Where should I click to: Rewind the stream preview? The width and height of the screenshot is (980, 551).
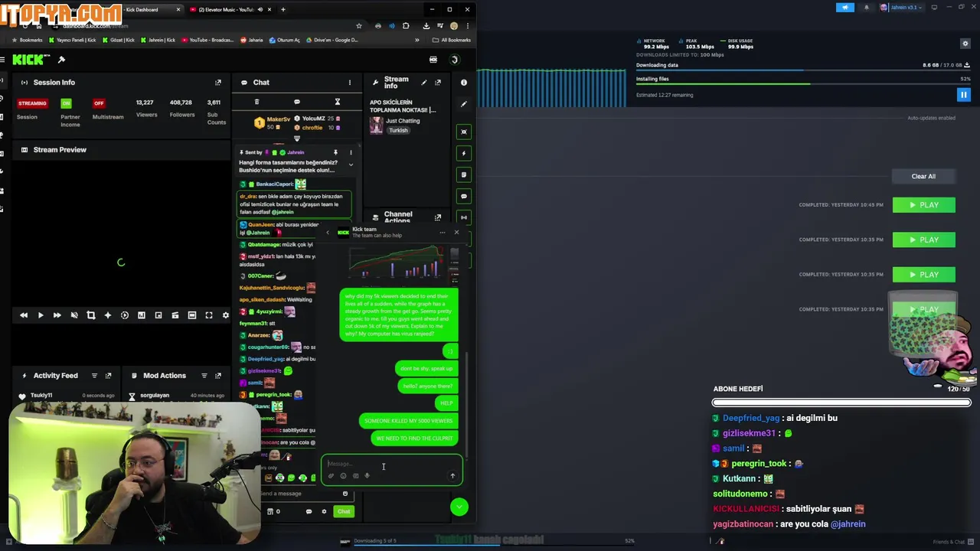click(x=24, y=315)
